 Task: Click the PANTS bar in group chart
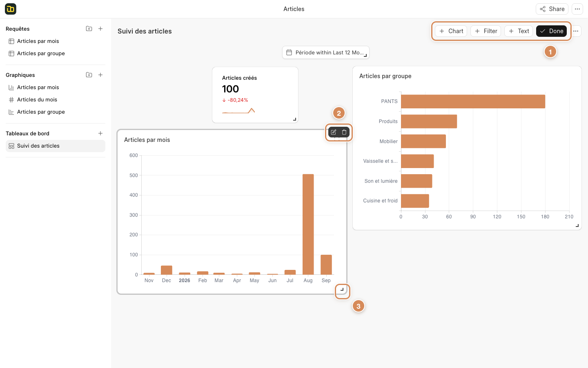pyautogui.click(x=473, y=101)
